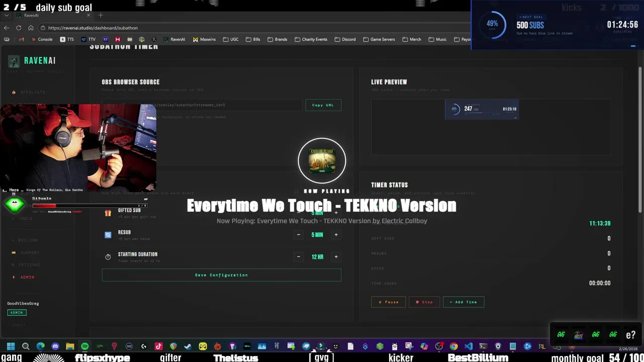Screen dimensions: 644x362
Task: Open the Console bookmark
Action: coord(42,39)
